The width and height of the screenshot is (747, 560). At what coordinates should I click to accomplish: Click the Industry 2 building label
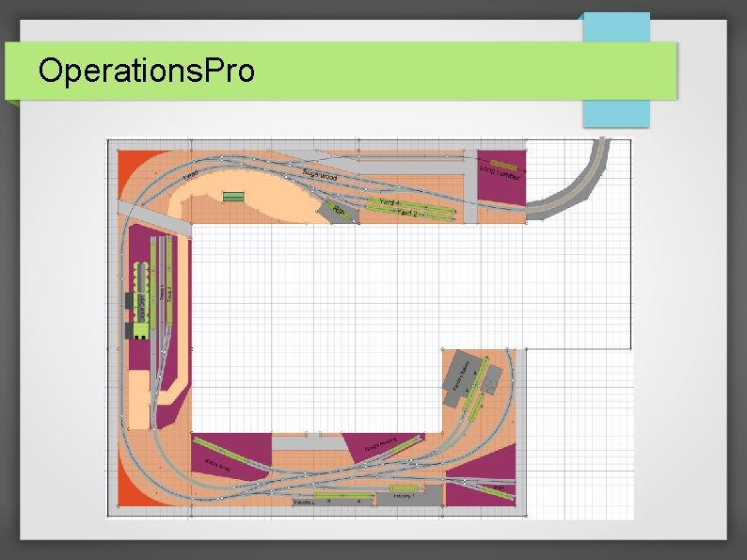tap(304, 503)
